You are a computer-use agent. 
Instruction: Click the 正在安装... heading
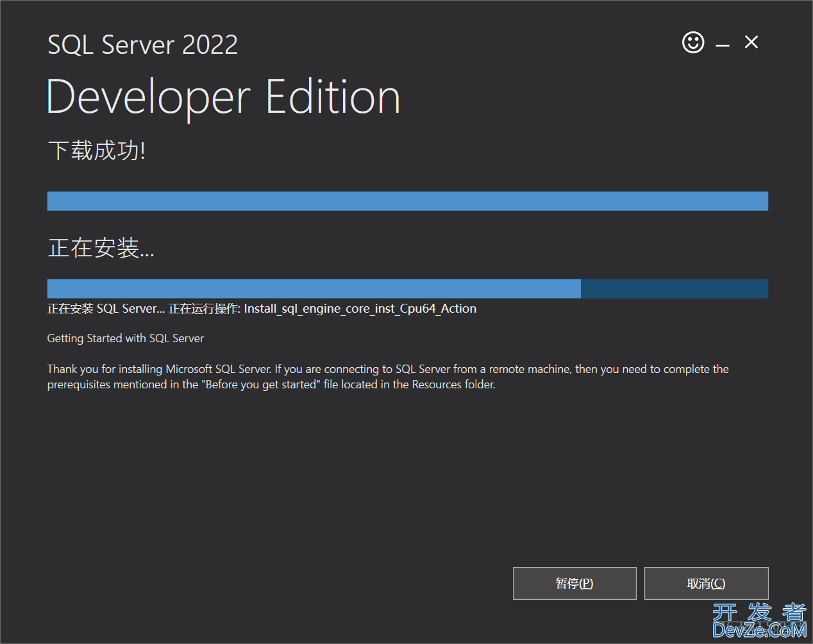coord(101,248)
